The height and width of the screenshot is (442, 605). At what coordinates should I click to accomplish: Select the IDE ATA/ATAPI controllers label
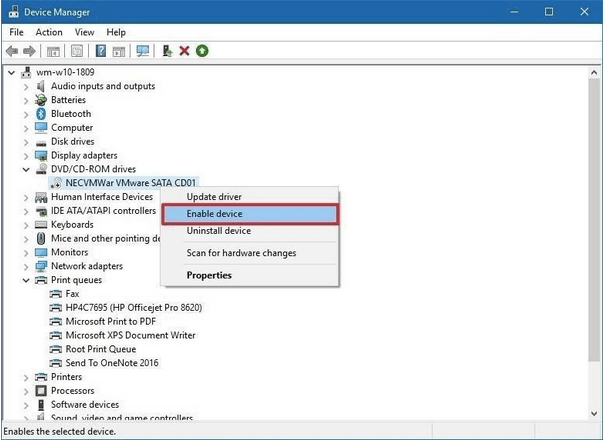tap(103, 211)
